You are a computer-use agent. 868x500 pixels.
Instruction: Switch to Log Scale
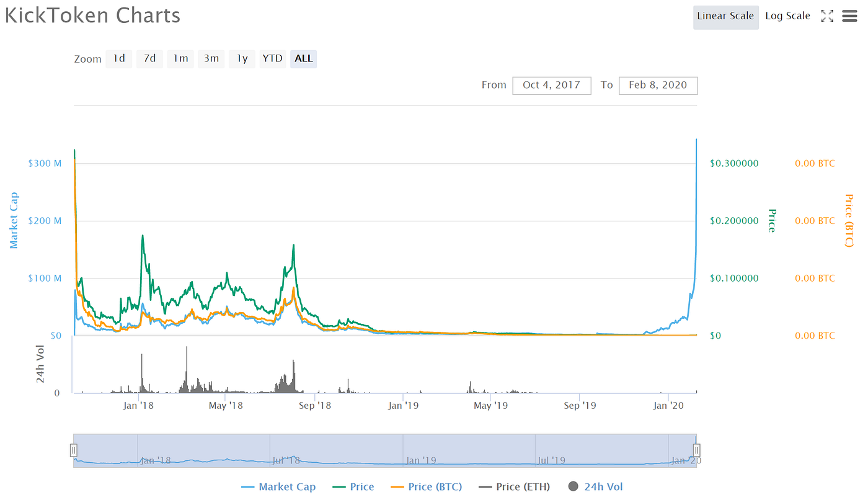787,17
